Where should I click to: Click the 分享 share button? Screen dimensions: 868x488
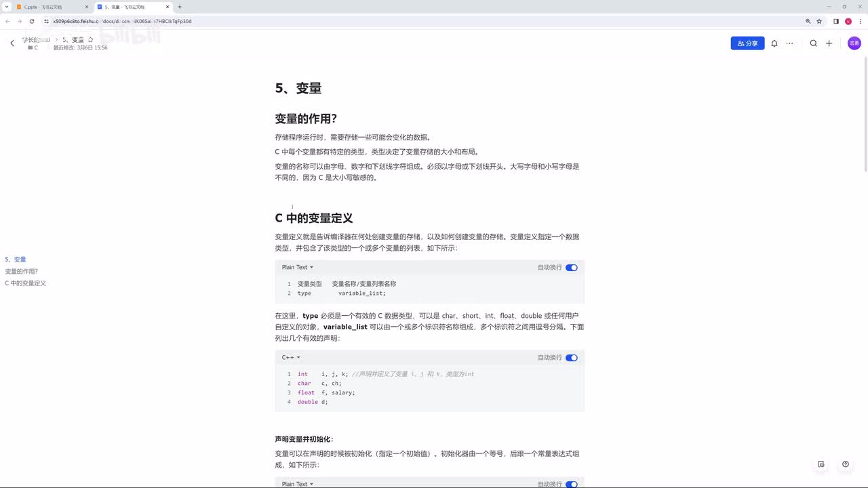point(747,43)
